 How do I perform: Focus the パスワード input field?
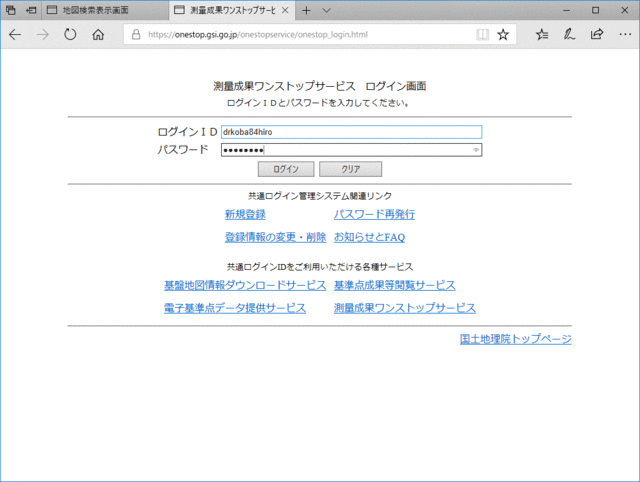pos(351,150)
